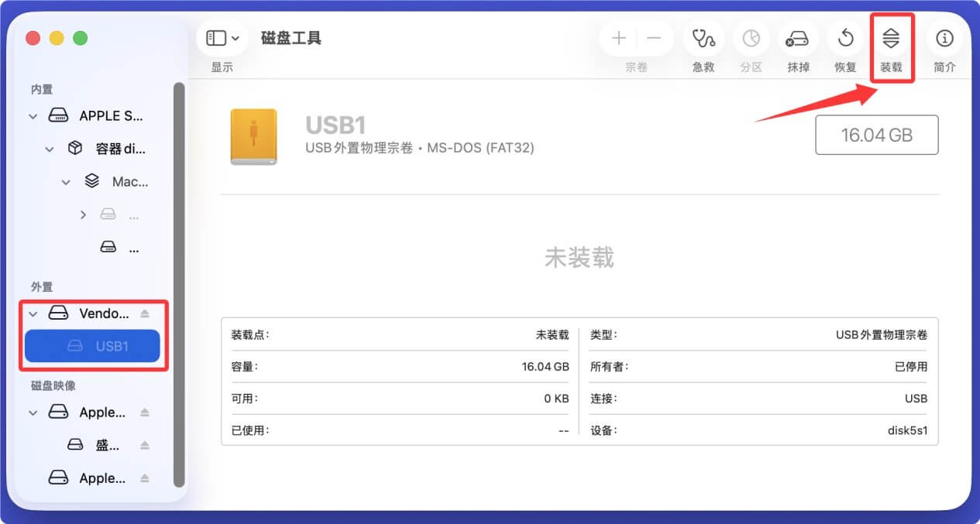Open the Partition (分区) tool
This screenshot has height=524, width=980.
coord(750,37)
